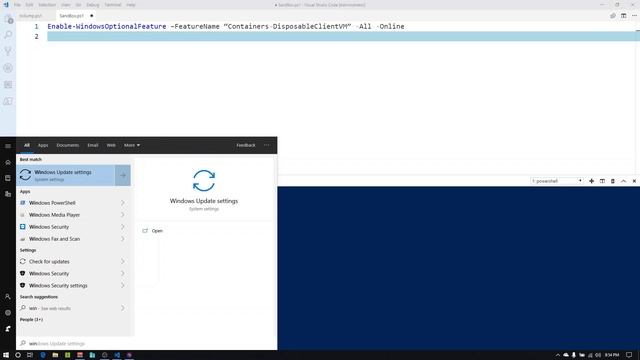Viewport: 640px width, 360px height.
Task: Click the open changes icon beside split editor
Action: click(613, 16)
